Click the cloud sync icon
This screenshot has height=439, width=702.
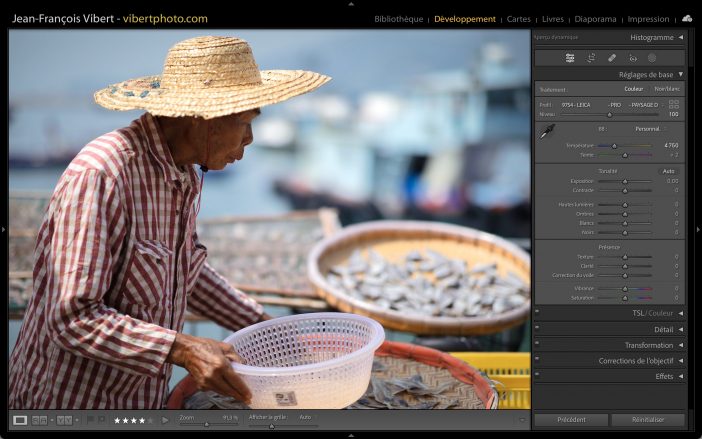click(x=687, y=18)
